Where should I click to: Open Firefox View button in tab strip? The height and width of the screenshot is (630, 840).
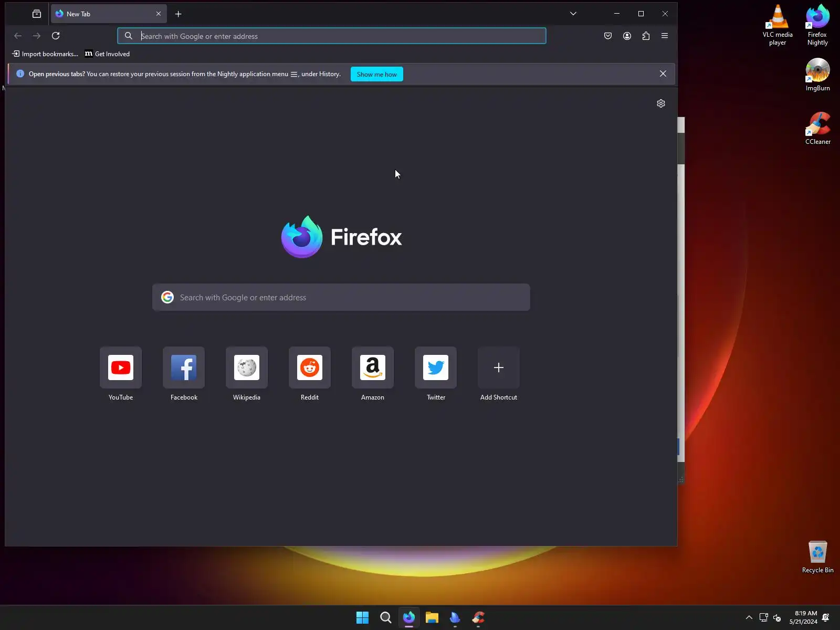click(x=37, y=14)
